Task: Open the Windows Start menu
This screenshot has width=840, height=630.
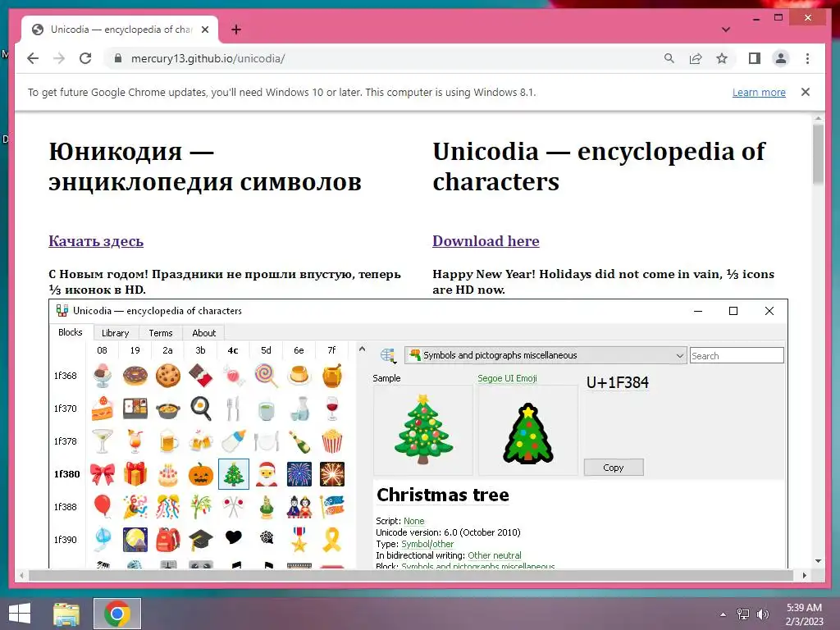Action: (20, 614)
